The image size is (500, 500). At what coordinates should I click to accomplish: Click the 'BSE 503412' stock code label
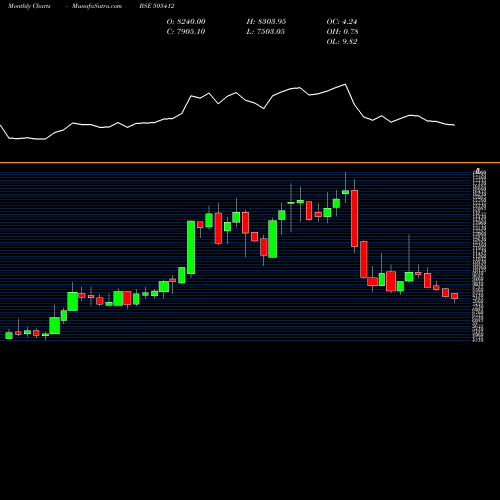pos(157,6)
